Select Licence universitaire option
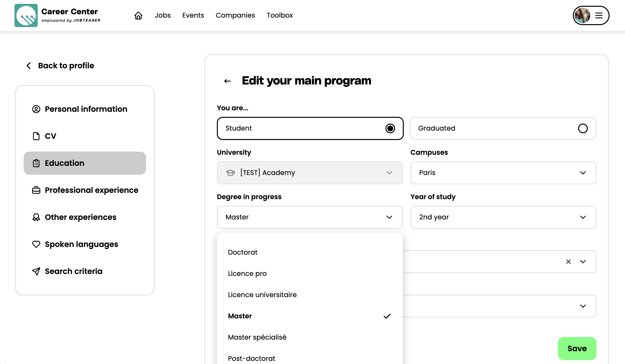Image resolution: width=625 pixels, height=364 pixels. [x=262, y=294]
